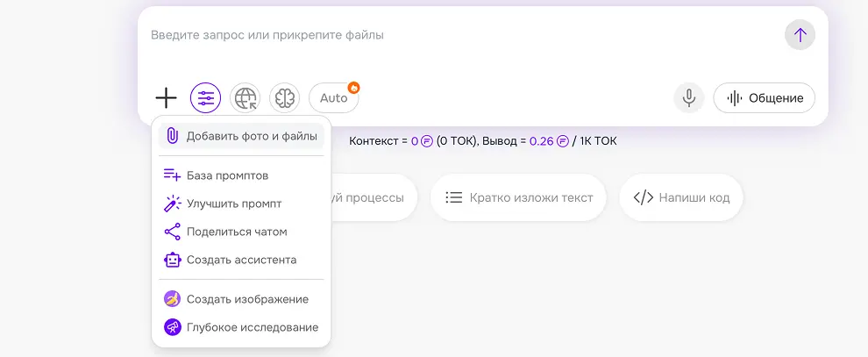The height and width of the screenshot is (357, 868).
Task: Open the settings sliders icon
Action: 205,98
